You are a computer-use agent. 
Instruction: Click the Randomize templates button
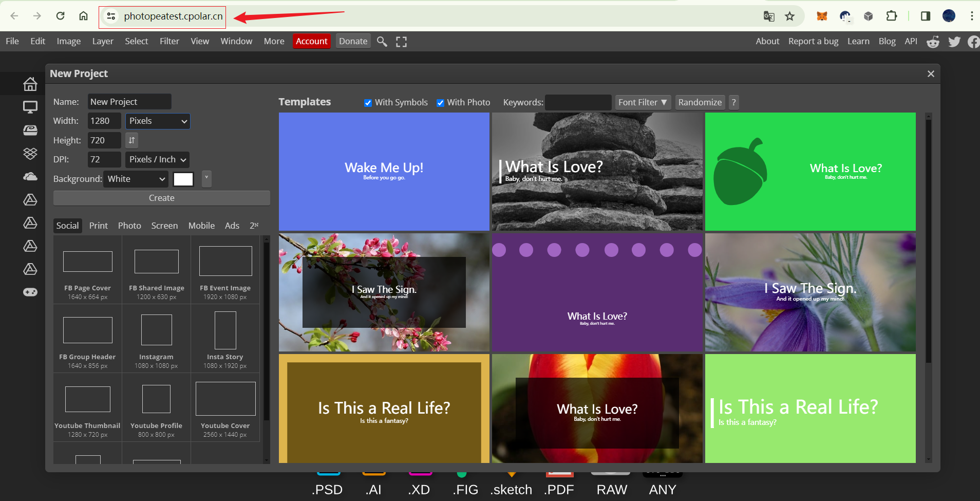point(700,102)
